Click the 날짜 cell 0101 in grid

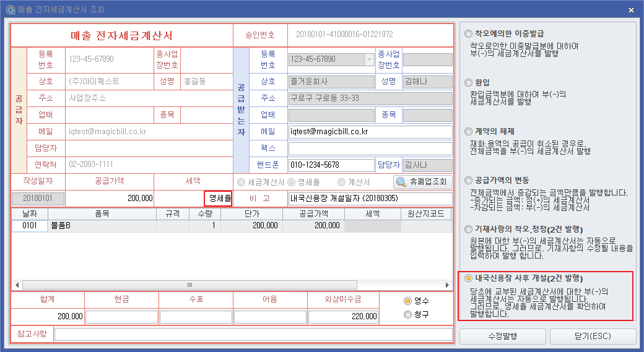pyautogui.click(x=30, y=226)
